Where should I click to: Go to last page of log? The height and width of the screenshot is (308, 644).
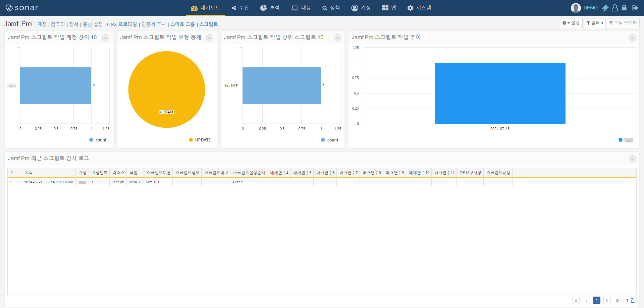[x=618, y=301]
